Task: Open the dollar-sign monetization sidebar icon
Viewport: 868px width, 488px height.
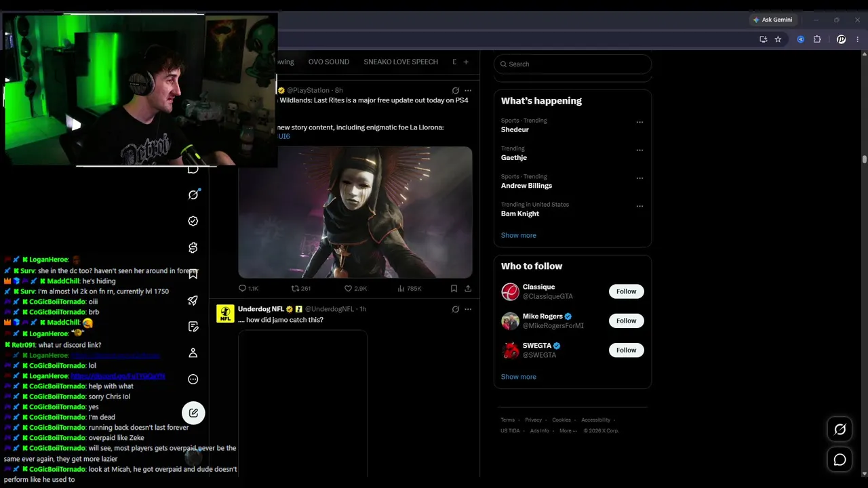Action: tap(193, 247)
